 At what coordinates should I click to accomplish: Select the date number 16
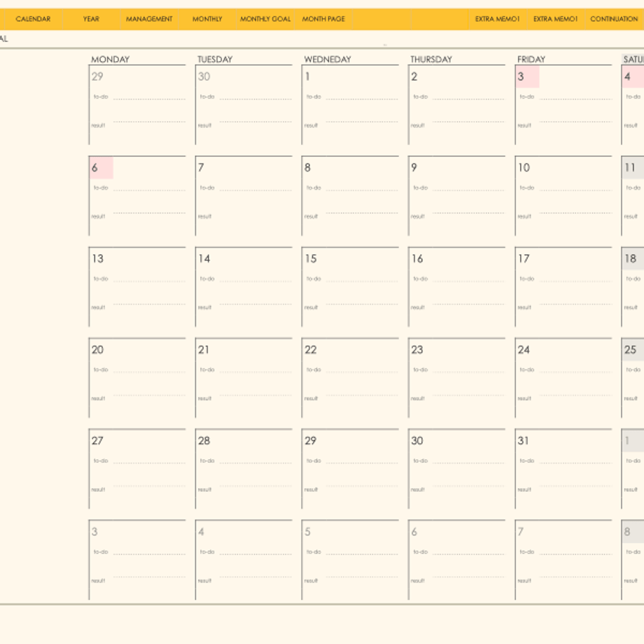click(x=417, y=259)
